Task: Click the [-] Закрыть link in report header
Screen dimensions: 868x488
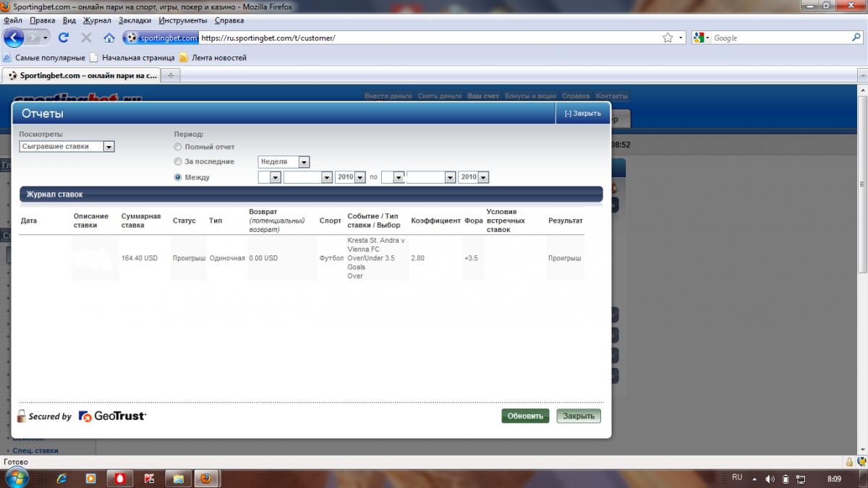Action: click(x=583, y=113)
